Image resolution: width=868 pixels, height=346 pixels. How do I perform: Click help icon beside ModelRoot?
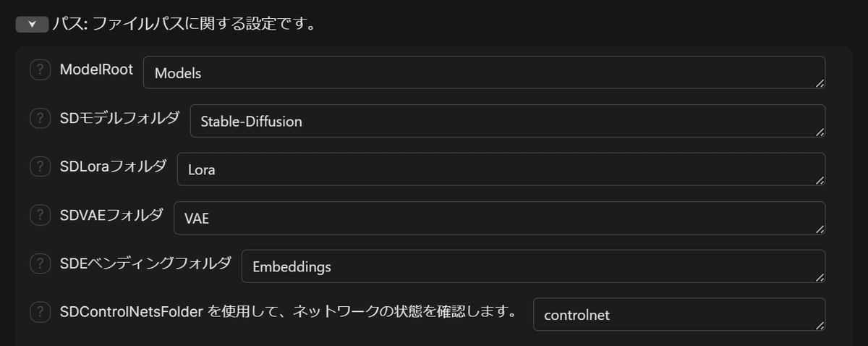point(40,69)
